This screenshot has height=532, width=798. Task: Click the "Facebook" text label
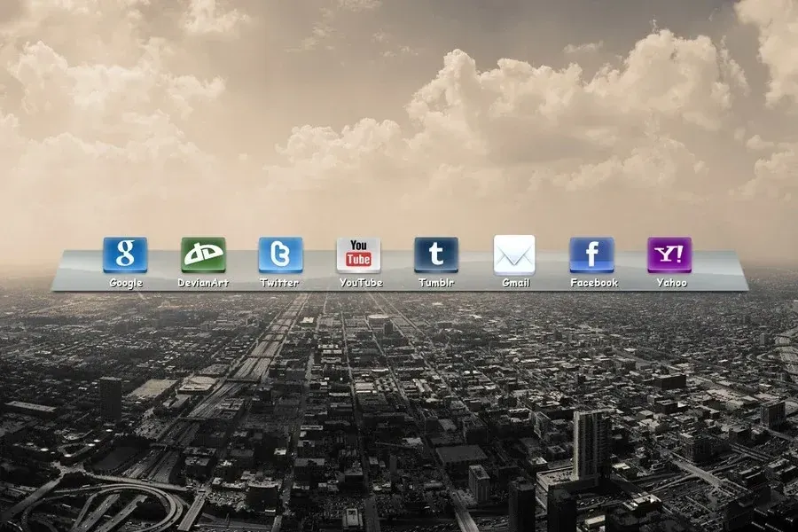tap(594, 283)
